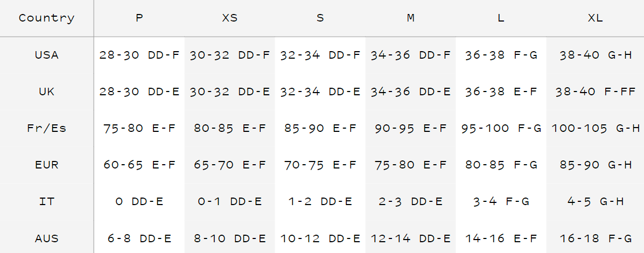Select the 38-40 G-H cell
Screen dimensions: 644x253
[x=595, y=55]
